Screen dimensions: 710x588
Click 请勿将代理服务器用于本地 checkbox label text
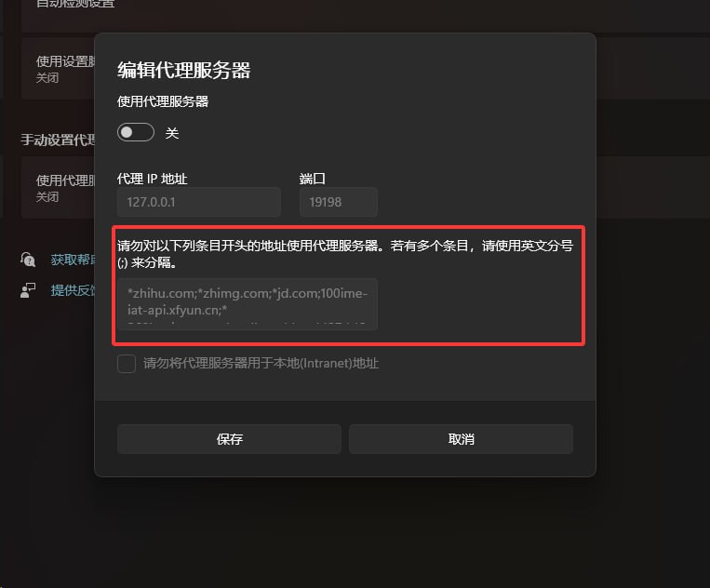coord(261,364)
